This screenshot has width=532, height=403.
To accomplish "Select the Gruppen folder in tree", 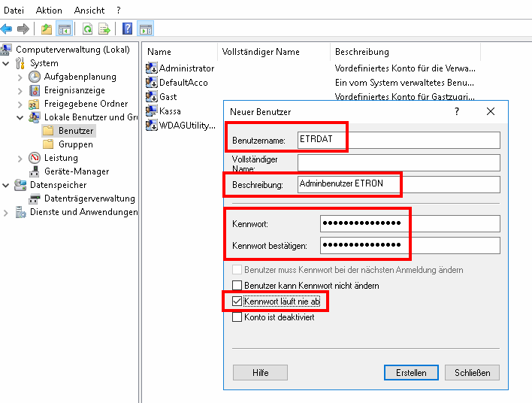I will coord(75,144).
